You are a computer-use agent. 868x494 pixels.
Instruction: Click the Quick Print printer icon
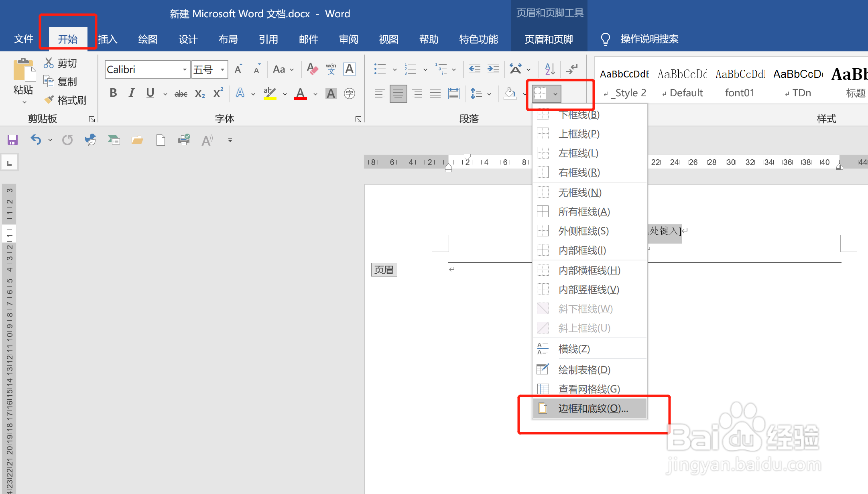point(184,140)
